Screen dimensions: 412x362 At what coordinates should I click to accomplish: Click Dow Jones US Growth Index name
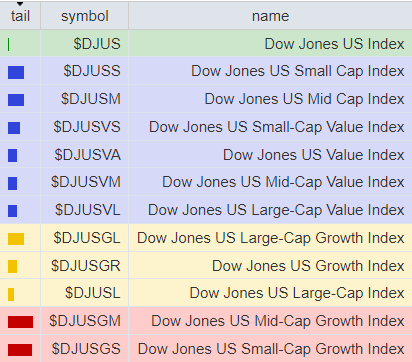point(308,266)
